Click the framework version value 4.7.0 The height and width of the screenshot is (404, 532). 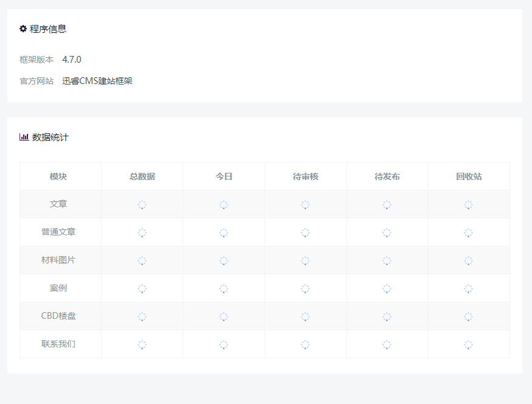pos(72,60)
